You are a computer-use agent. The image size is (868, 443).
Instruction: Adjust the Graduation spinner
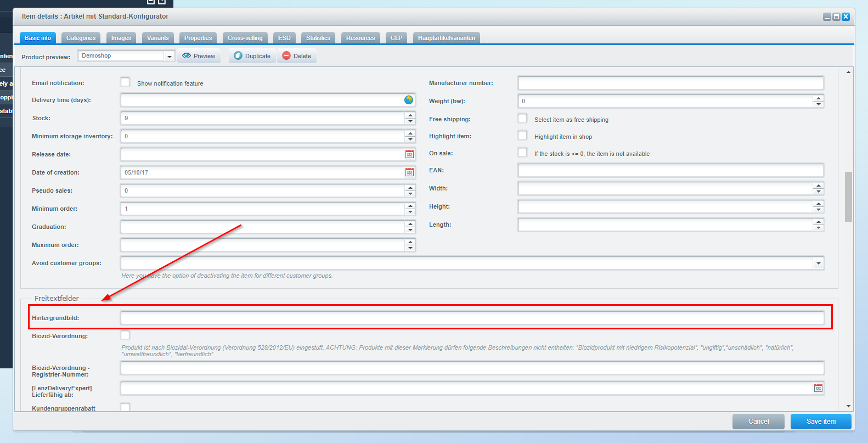tap(410, 227)
